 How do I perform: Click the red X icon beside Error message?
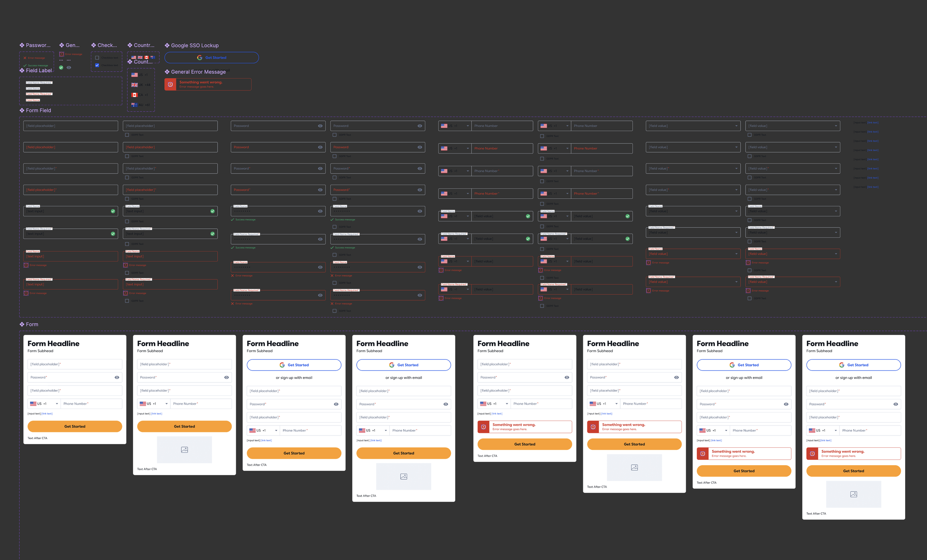click(25, 58)
